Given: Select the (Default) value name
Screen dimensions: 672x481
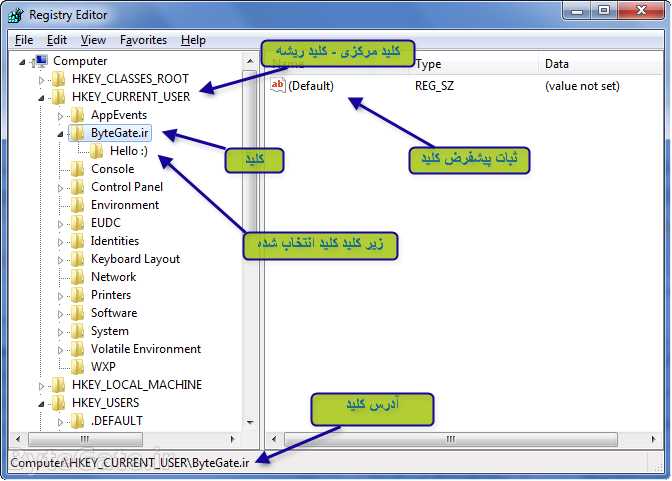Looking at the screenshot, I should coord(311,86).
